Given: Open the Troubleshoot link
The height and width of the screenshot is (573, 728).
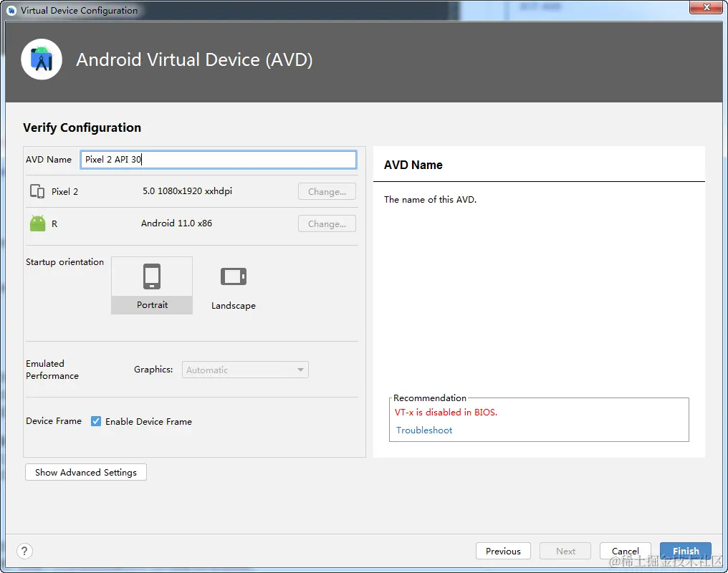Looking at the screenshot, I should click(424, 430).
